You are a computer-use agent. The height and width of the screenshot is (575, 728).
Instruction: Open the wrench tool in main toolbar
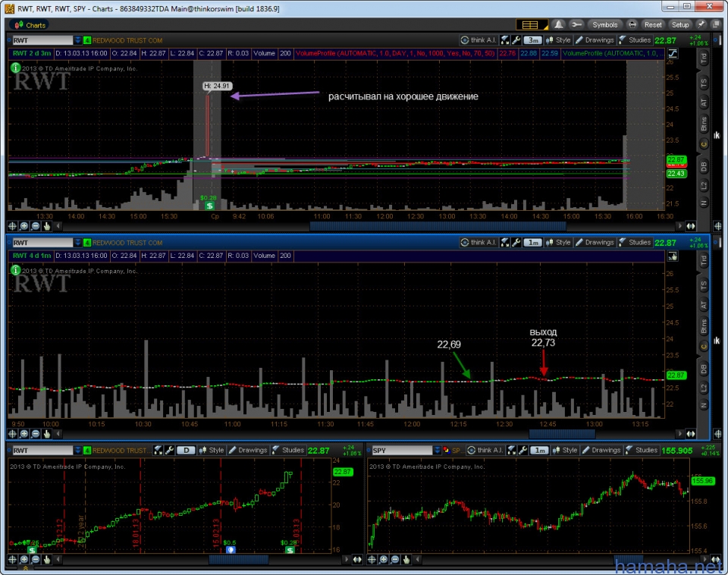tap(576, 24)
